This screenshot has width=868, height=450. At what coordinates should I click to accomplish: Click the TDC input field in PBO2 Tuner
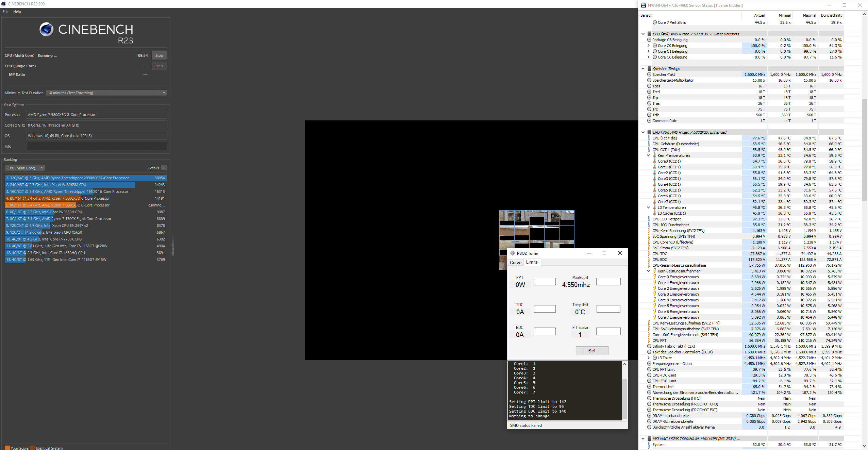[545, 309]
